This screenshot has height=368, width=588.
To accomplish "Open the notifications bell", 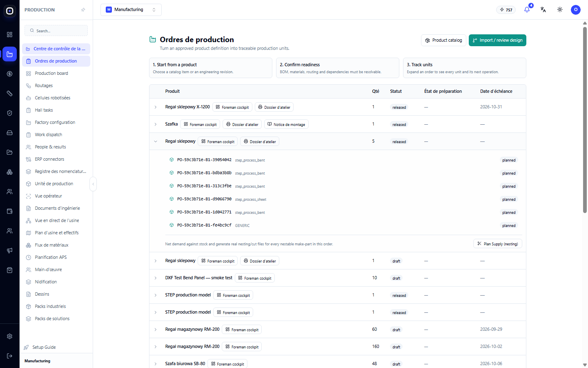I will point(527,10).
